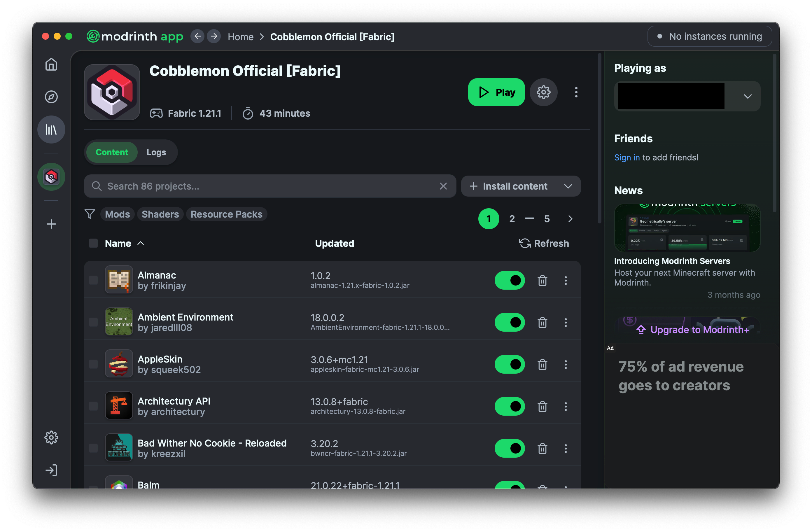Open the instance more options menu
The width and height of the screenshot is (812, 532).
pos(576,92)
